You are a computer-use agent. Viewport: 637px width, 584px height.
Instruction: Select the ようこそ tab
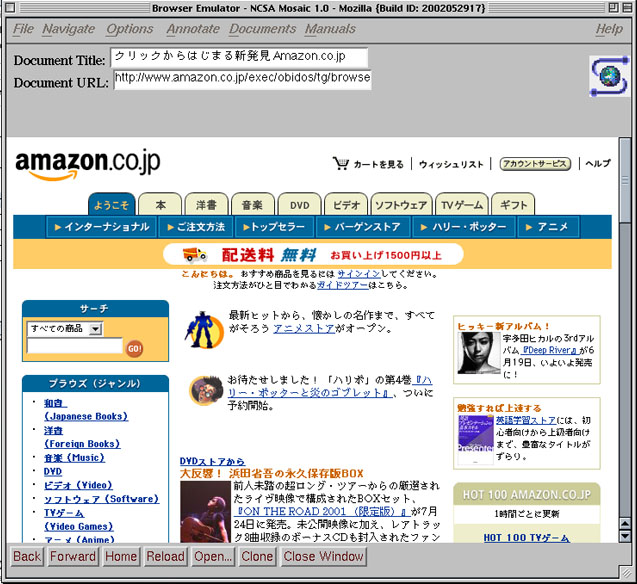[112, 204]
